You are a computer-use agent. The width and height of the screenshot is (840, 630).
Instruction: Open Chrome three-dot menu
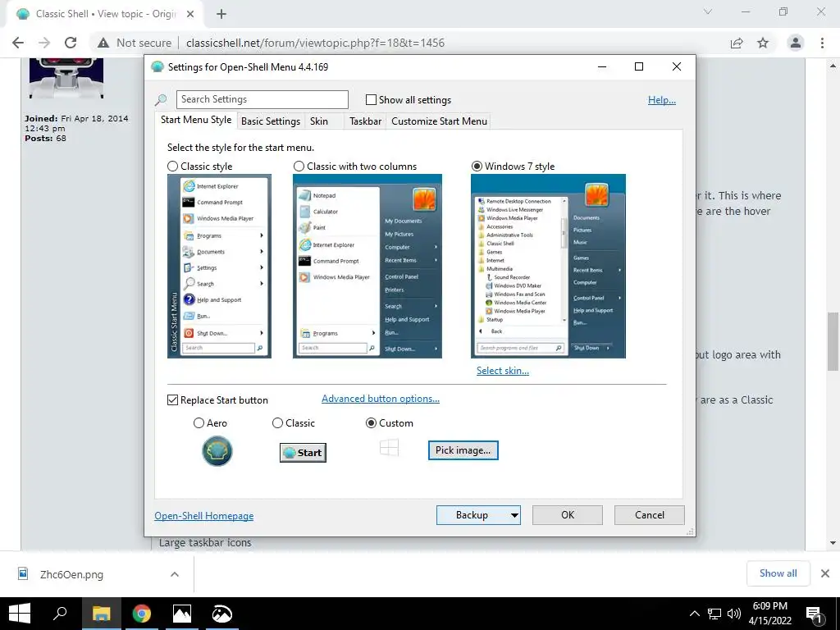[x=822, y=43]
